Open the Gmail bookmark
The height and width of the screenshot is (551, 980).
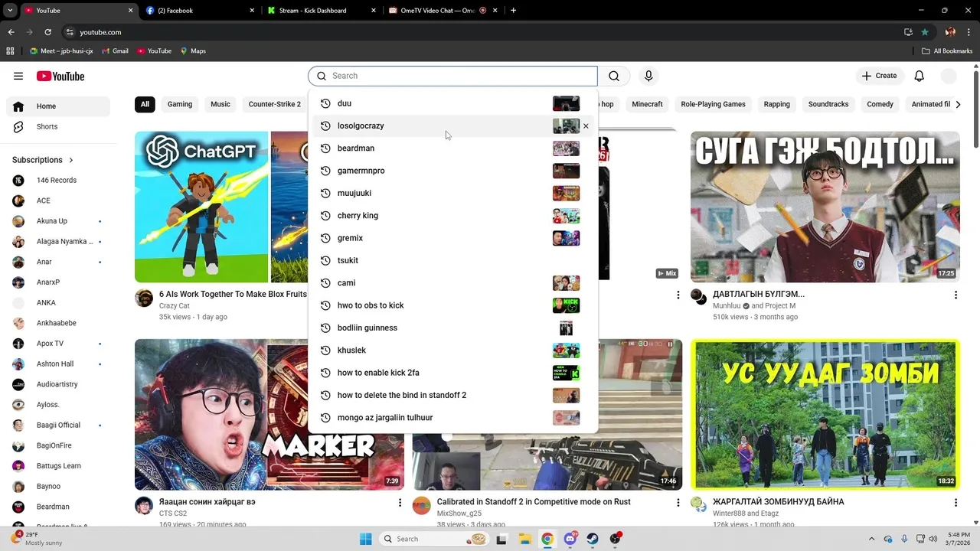(x=114, y=51)
